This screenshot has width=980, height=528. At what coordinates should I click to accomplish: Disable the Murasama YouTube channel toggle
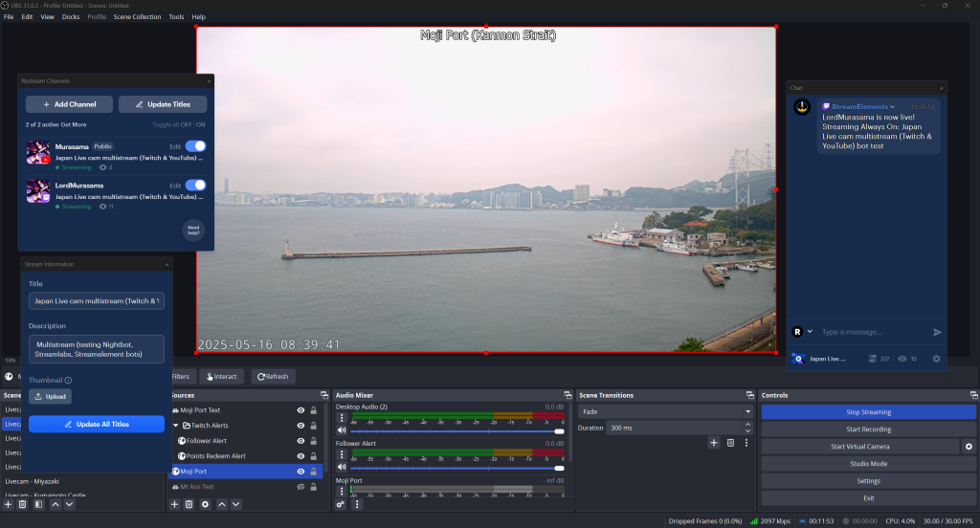[x=195, y=146]
